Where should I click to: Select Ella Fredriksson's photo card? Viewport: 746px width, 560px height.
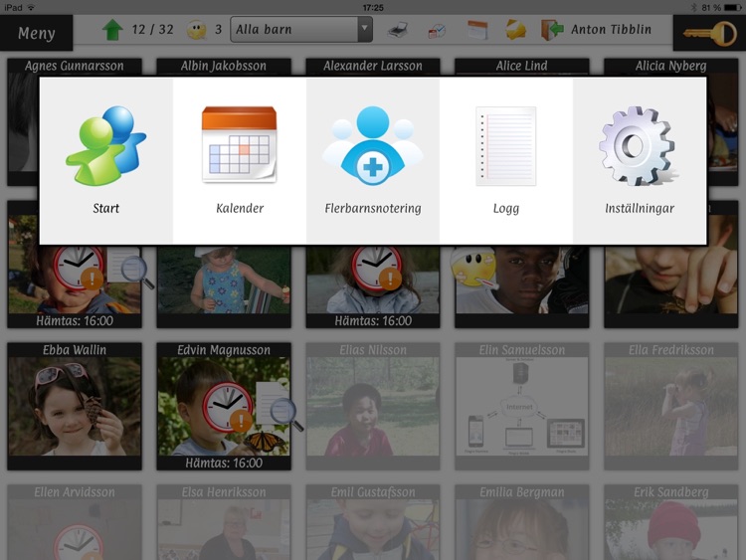click(x=670, y=406)
